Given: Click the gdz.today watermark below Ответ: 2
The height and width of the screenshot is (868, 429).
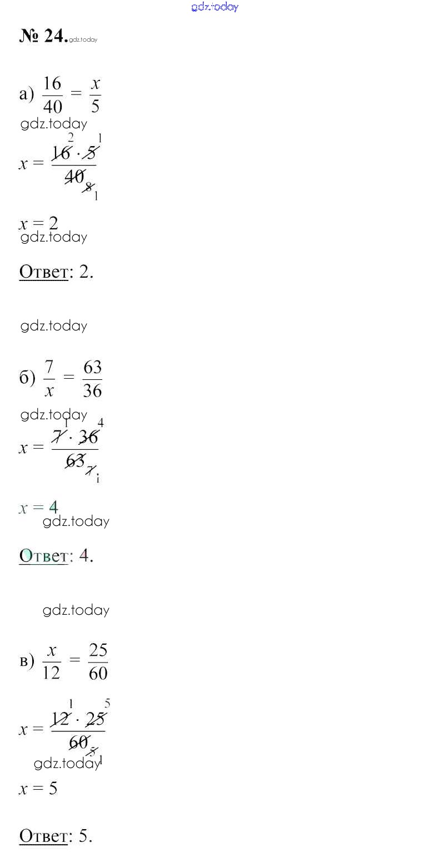Looking at the screenshot, I should [54, 325].
